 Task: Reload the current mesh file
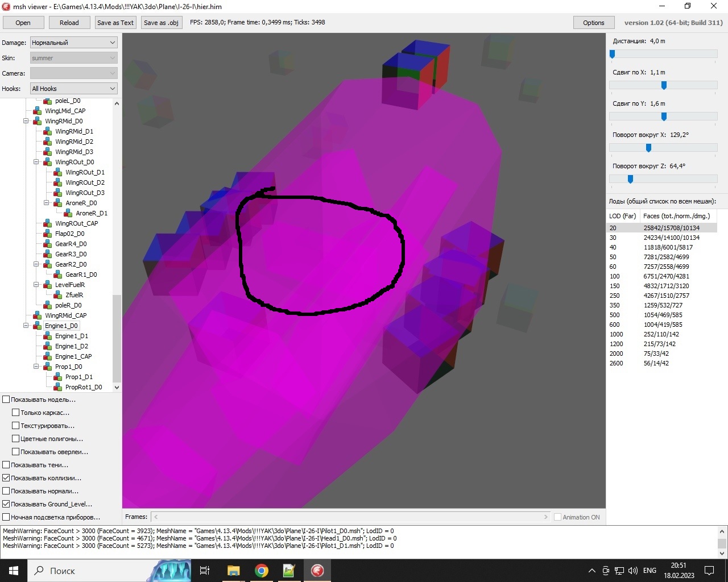point(69,23)
